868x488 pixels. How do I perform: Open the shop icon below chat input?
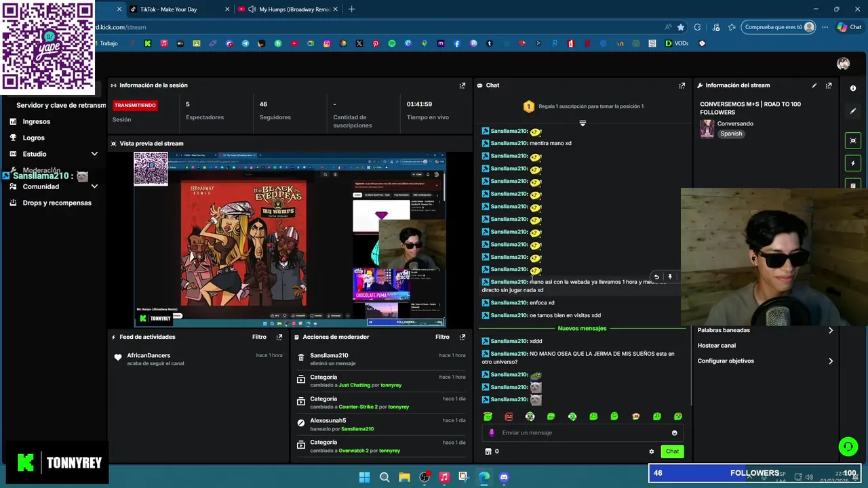tap(488, 451)
